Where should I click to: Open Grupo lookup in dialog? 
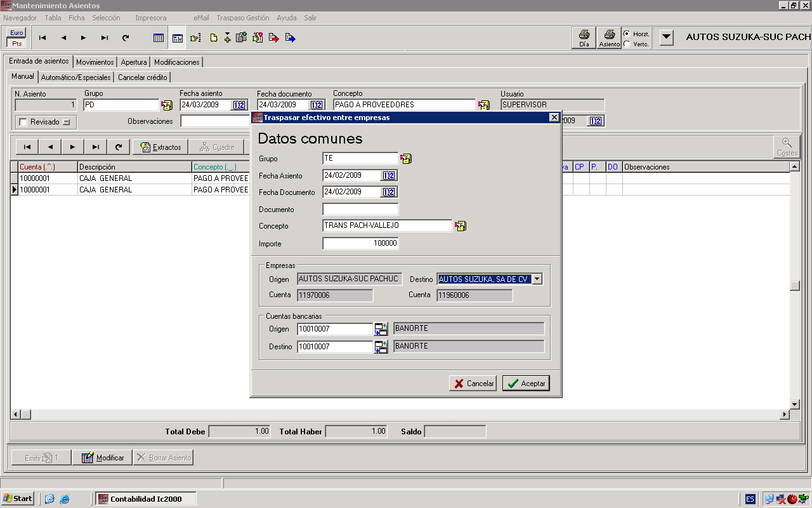tap(406, 159)
